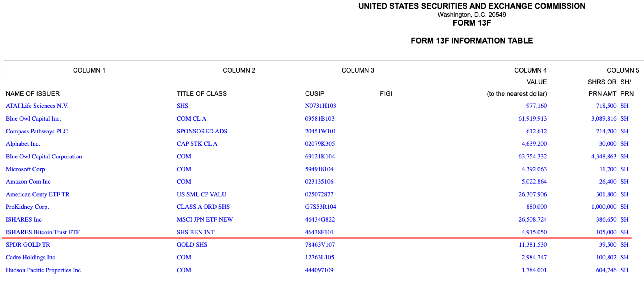644x282 pixels.
Task: Click the TITLE OF CLASS column header
Action: 202,94
